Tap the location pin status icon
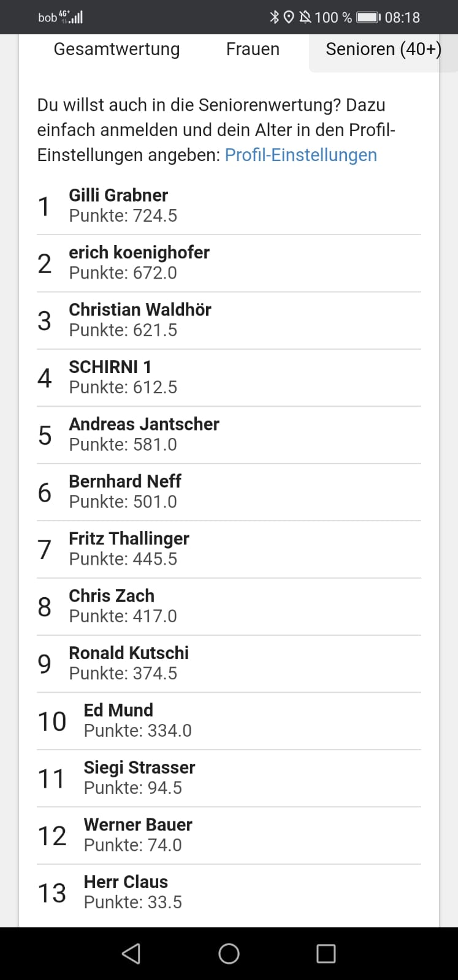 tap(289, 17)
